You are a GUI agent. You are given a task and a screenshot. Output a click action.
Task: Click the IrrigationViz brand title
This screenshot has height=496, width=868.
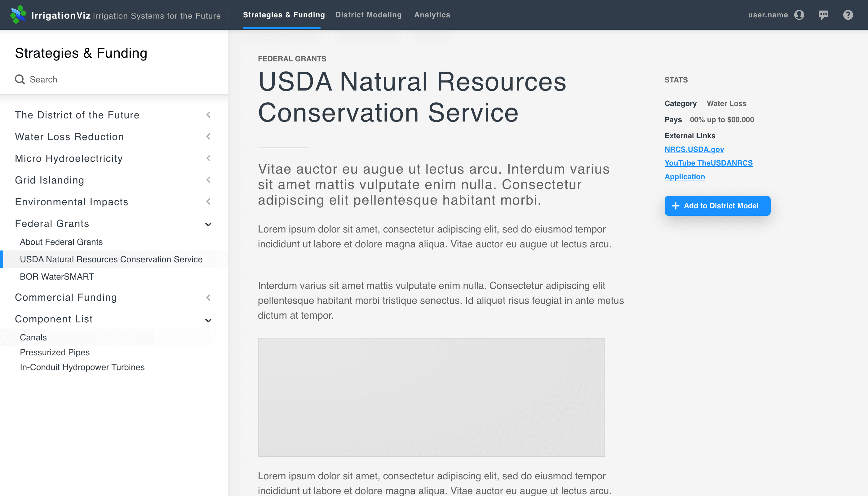pos(61,15)
